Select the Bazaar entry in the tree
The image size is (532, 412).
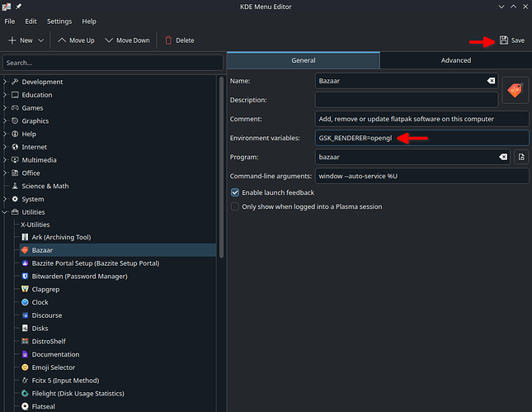click(118, 250)
